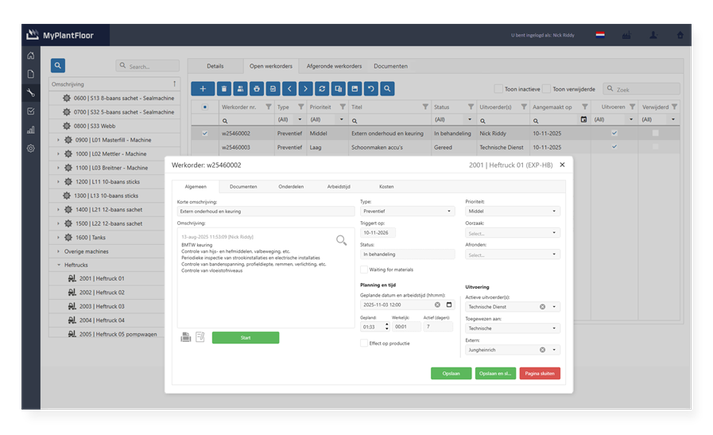Screen dimensions: 713x435
Task: Click magnifier icon inside Omschrijving box
Action: coord(341,240)
